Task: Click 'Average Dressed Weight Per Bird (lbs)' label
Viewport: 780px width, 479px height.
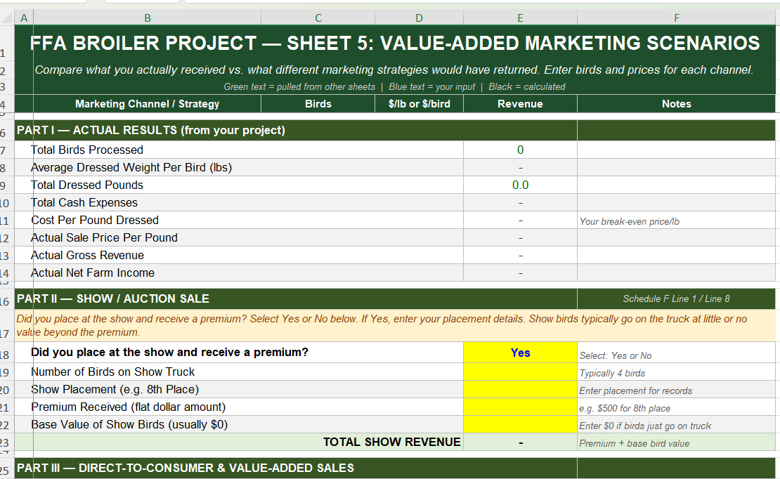Action: point(131,167)
